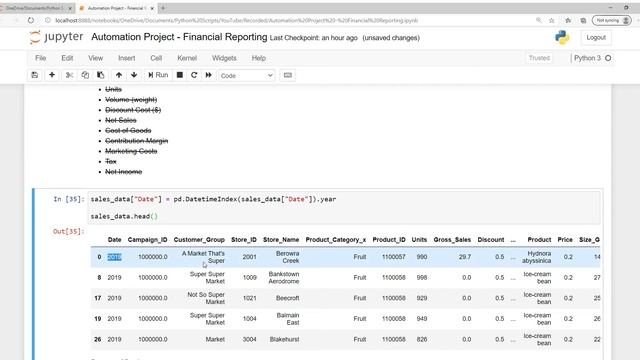Click the Last Checkpoint status text

click(313, 38)
